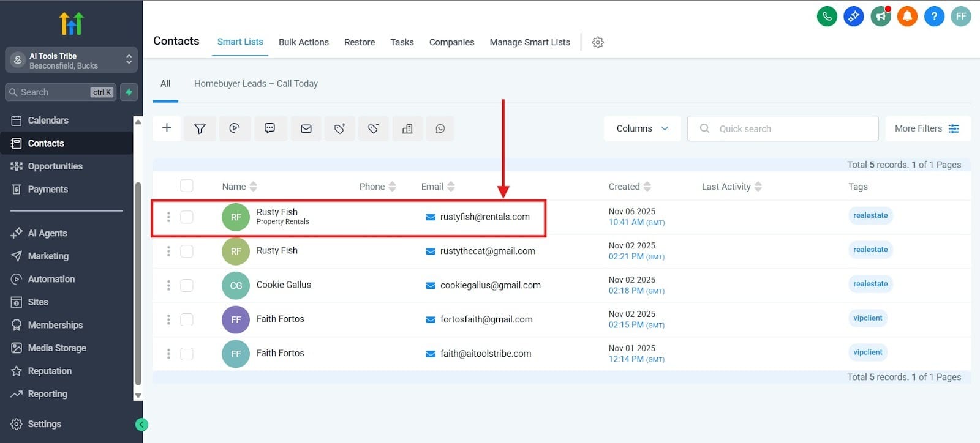Open the Companies tab
The width and height of the screenshot is (980, 443).
point(451,42)
